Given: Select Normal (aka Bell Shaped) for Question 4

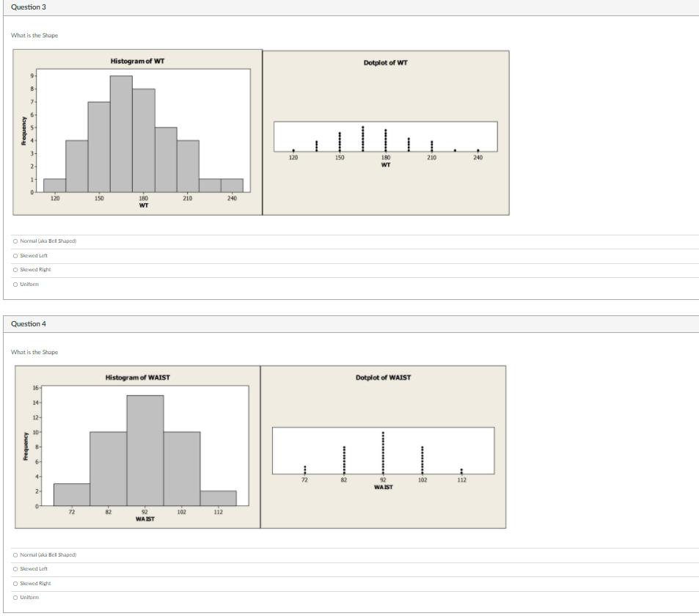Looking at the screenshot, I should 15,554.
